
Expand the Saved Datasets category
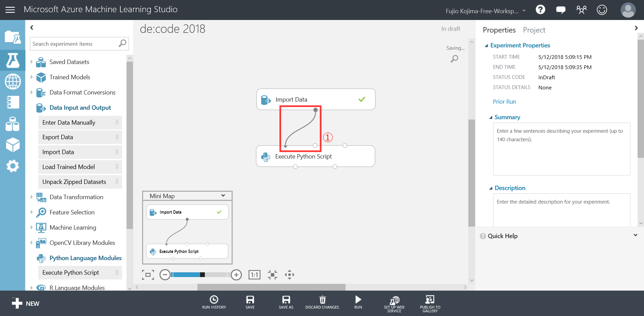click(x=32, y=62)
